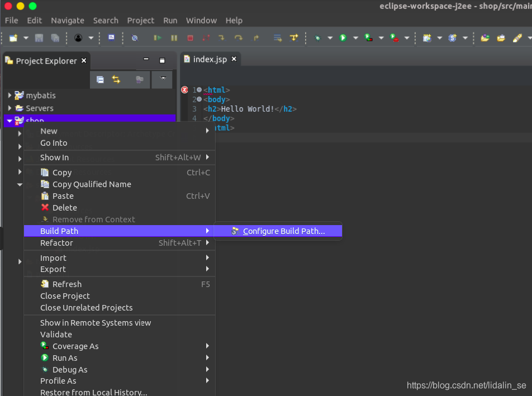Select the index.jsp editor tab
The image size is (532, 396).
[x=210, y=59]
